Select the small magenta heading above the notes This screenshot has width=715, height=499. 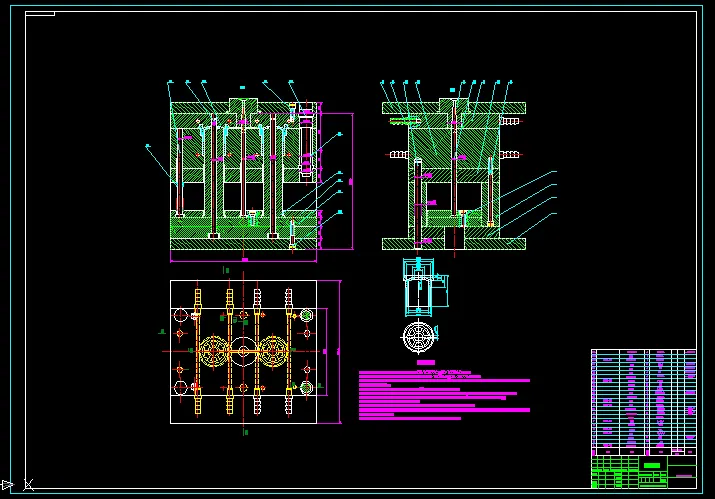click(426, 363)
